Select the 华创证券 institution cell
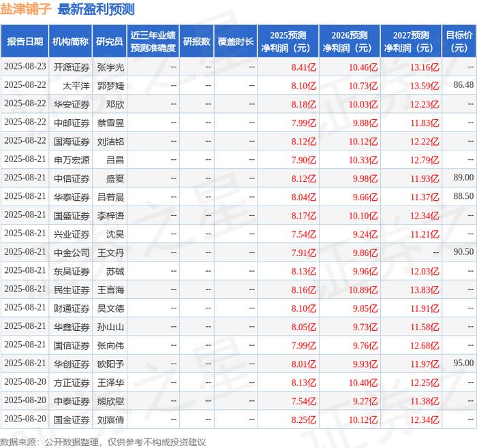The width and height of the screenshot is (477, 448). (x=72, y=364)
